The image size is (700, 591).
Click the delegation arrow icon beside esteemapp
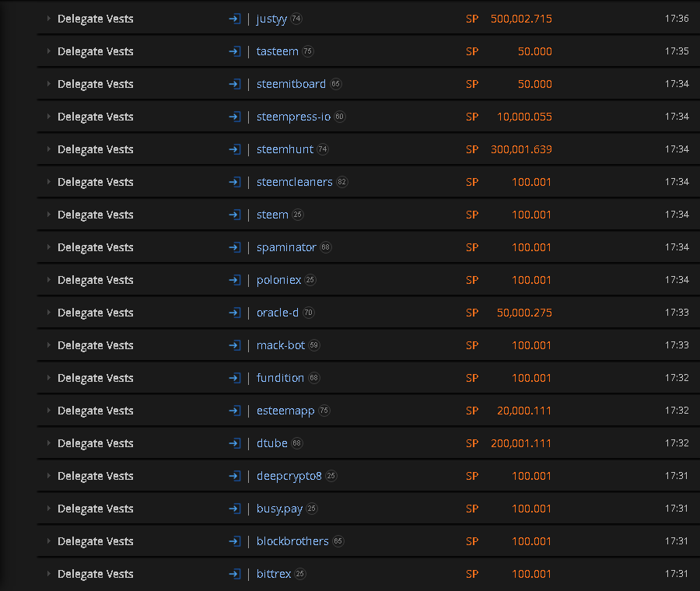pyautogui.click(x=235, y=411)
